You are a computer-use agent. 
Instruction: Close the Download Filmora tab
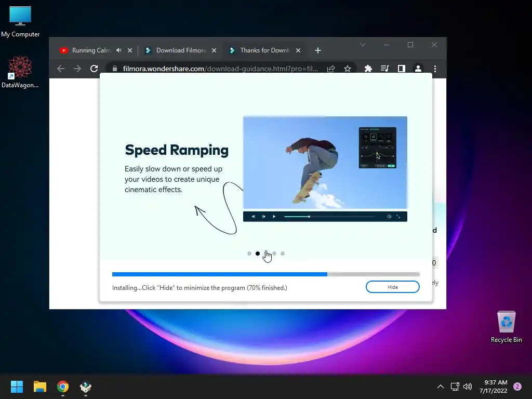point(214,50)
